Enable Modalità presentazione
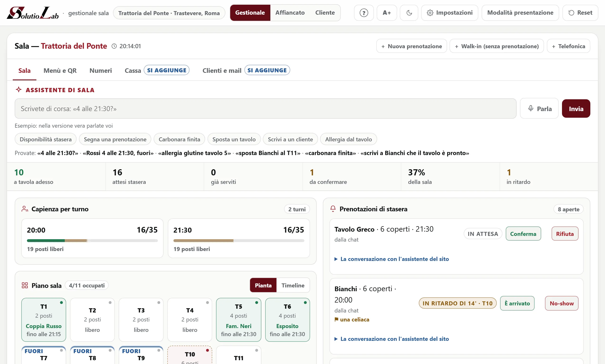This screenshot has width=605, height=364. [x=520, y=13]
